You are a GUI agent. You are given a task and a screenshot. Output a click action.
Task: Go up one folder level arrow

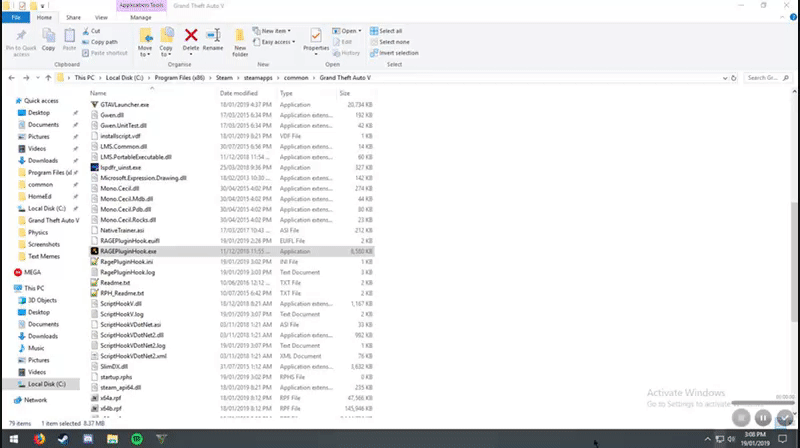[48, 78]
